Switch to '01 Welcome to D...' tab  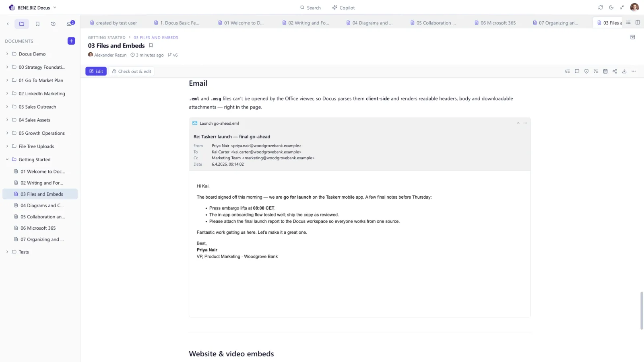click(241, 23)
